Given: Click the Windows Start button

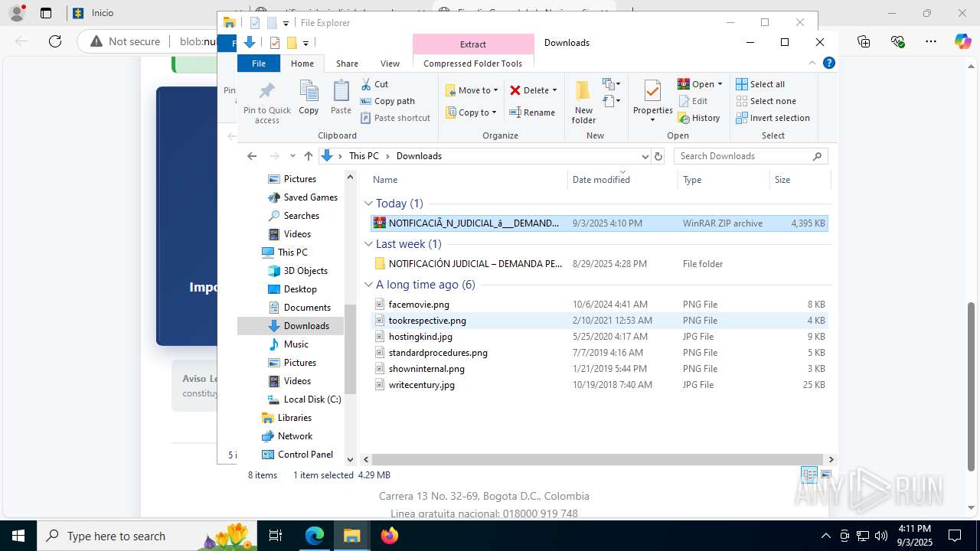Looking at the screenshot, I should click(x=18, y=536).
